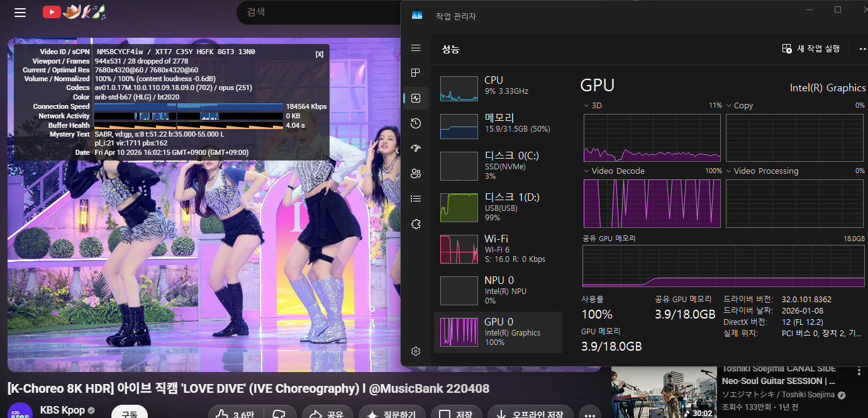This screenshot has height=418, width=868.
Task: Open Task Manager navigation hamburger menu
Action: tap(416, 48)
